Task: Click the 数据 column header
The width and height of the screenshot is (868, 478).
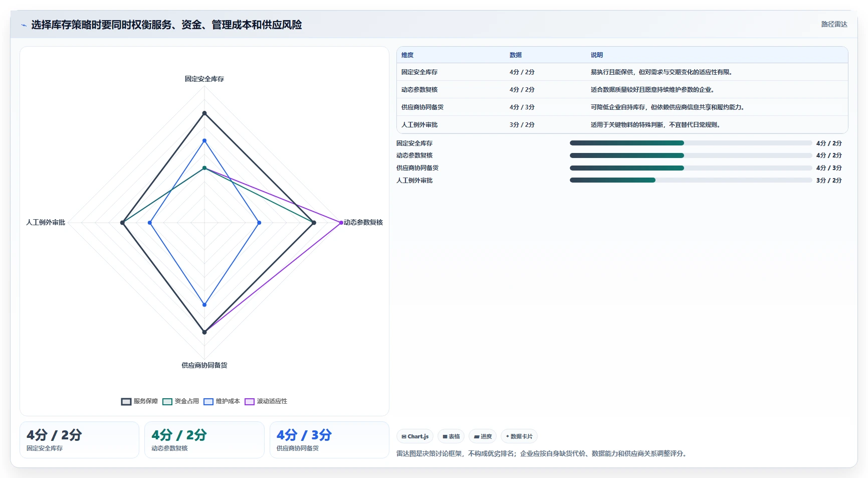Action: (x=516, y=55)
